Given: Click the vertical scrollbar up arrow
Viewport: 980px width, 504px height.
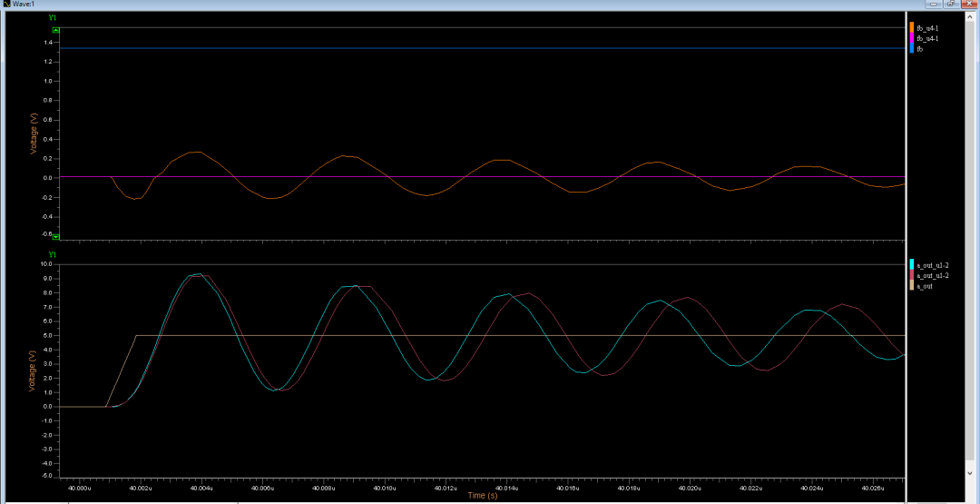Looking at the screenshot, I should [971, 17].
